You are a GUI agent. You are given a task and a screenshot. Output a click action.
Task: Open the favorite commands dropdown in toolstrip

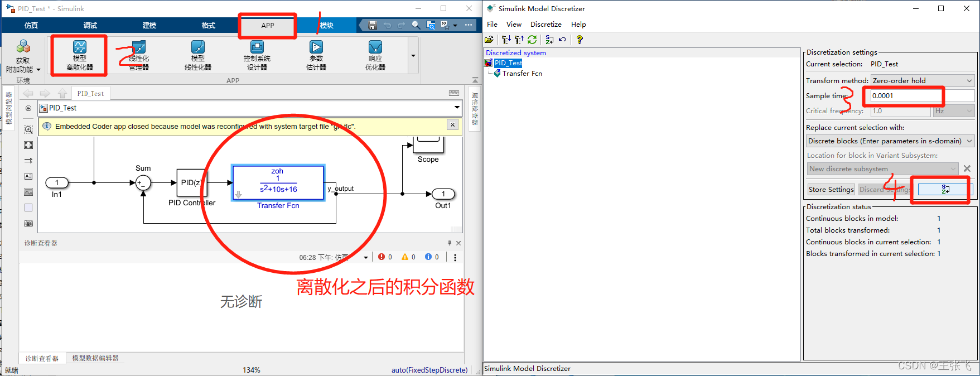coord(448,25)
